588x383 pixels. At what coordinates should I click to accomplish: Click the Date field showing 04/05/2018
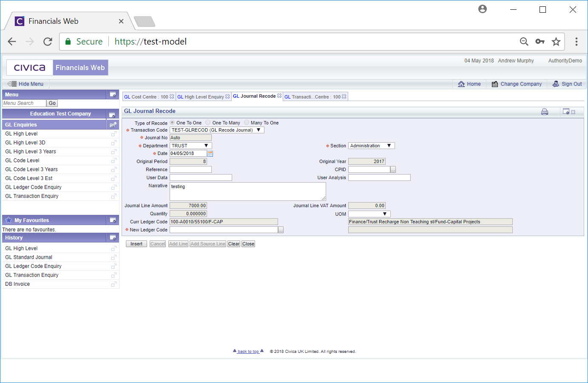click(x=188, y=153)
